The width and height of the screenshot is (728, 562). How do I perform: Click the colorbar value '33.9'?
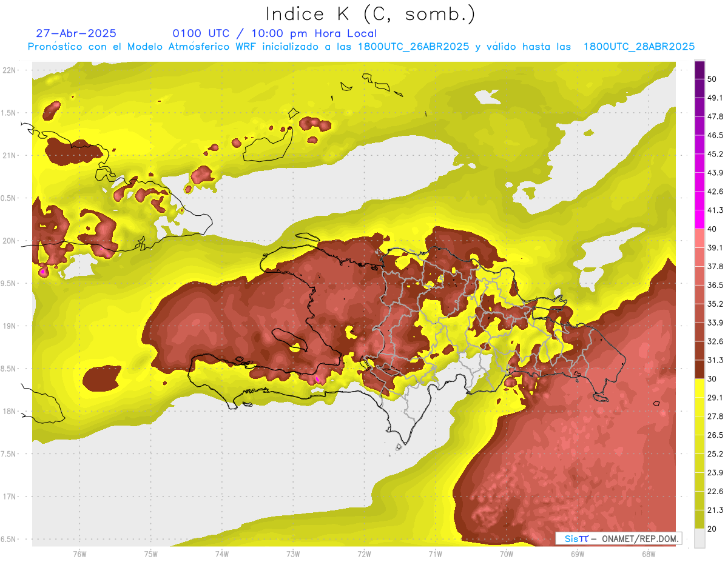click(715, 323)
